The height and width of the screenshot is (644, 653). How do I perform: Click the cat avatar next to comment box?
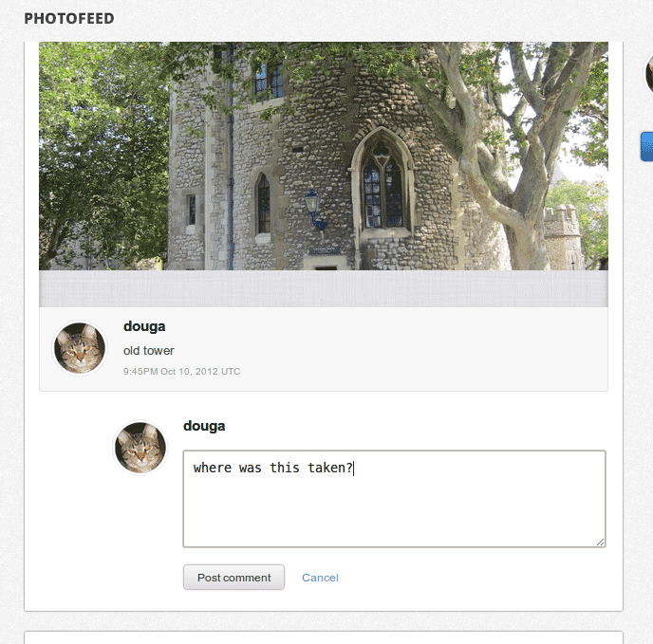pos(140,448)
